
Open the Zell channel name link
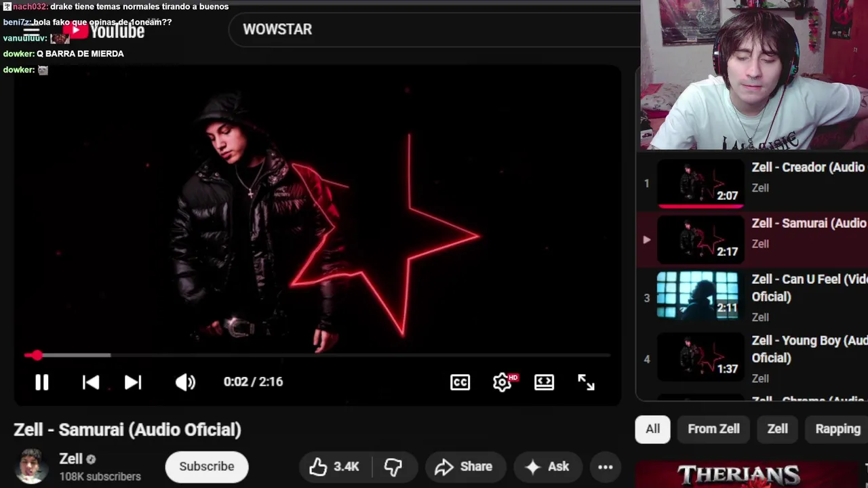point(71,459)
